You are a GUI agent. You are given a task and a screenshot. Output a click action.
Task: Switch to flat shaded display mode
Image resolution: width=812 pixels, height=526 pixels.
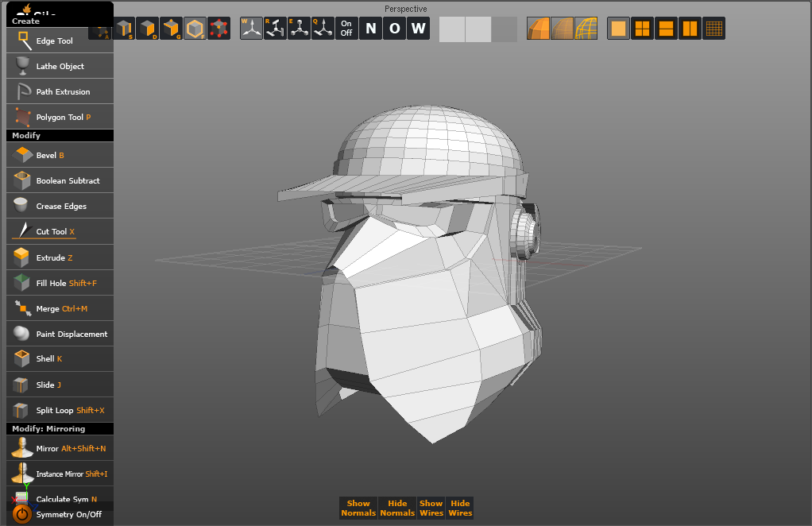pos(538,29)
